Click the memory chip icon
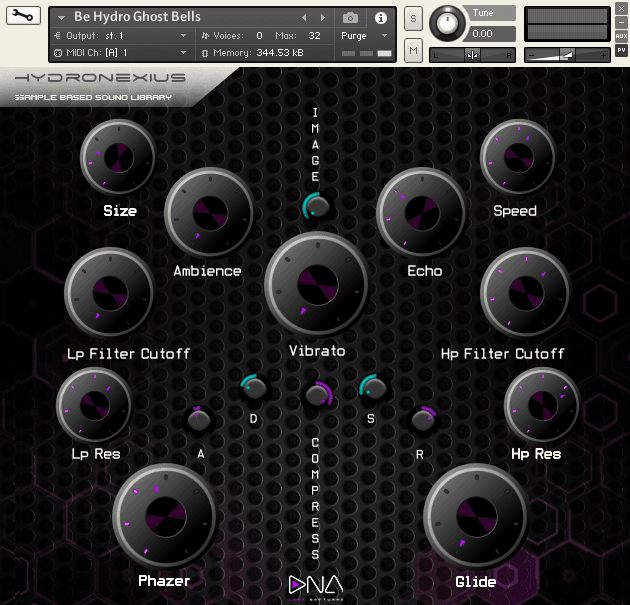Screen dimensions: 630x605 205,53
